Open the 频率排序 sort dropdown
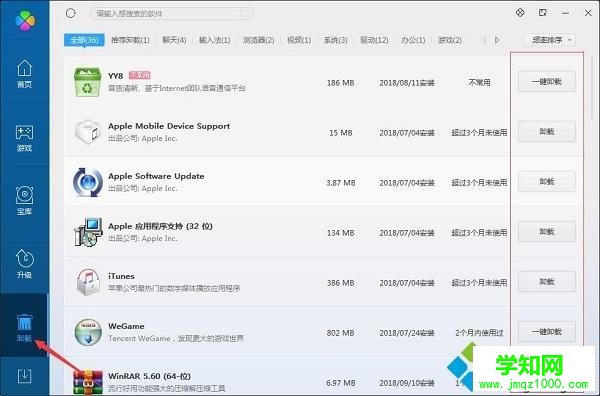The image size is (600, 396). [x=549, y=40]
